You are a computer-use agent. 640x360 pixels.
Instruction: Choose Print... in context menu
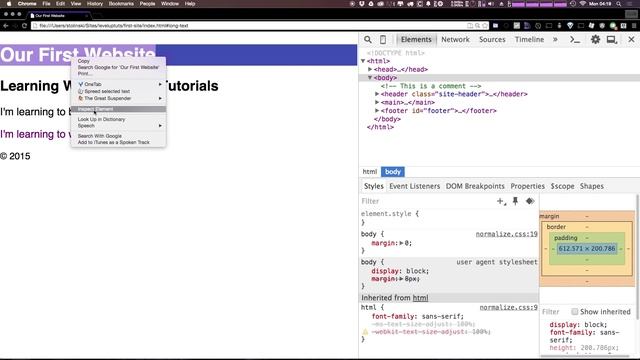[x=118, y=74]
